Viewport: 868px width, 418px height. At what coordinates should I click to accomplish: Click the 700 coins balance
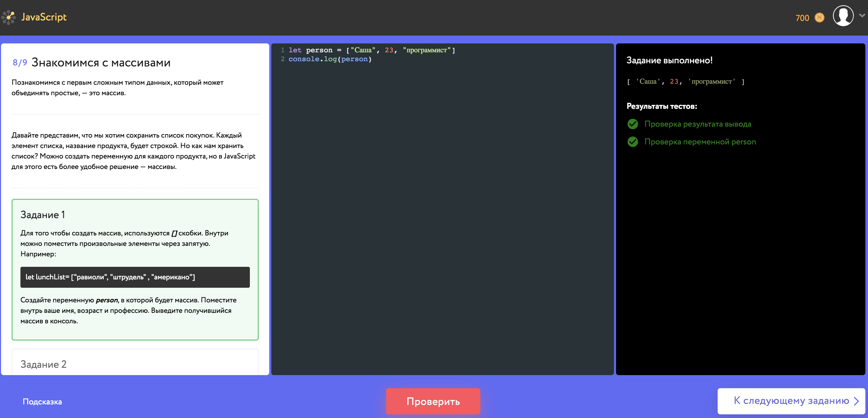click(802, 18)
